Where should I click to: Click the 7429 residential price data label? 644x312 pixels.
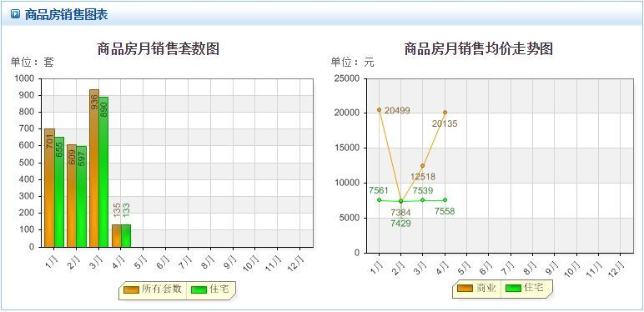tap(400, 224)
